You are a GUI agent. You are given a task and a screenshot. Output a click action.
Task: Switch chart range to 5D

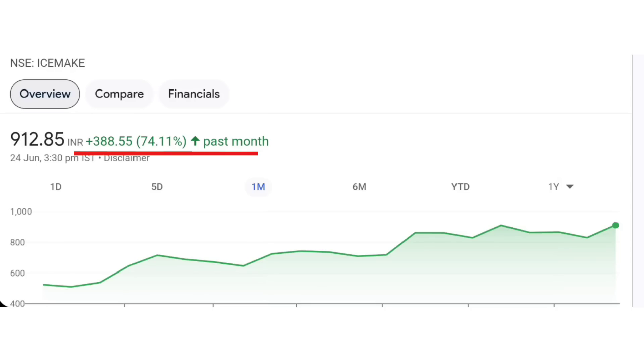coord(157,187)
